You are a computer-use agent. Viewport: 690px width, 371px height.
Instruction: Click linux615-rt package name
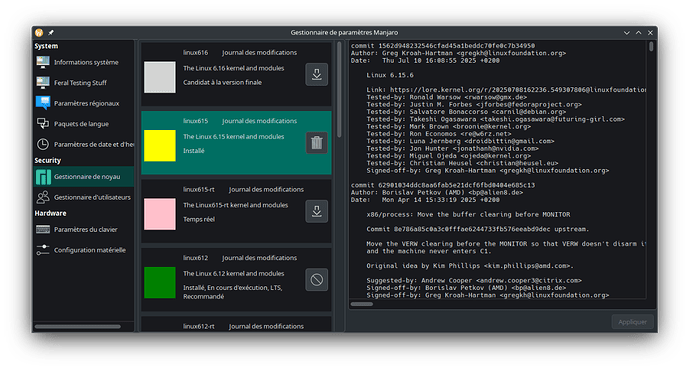coord(199,189)
